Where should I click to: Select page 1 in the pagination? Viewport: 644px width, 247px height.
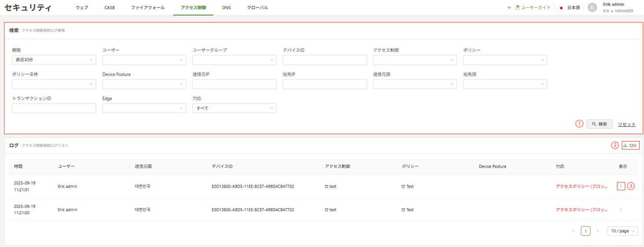coord(586,231)
